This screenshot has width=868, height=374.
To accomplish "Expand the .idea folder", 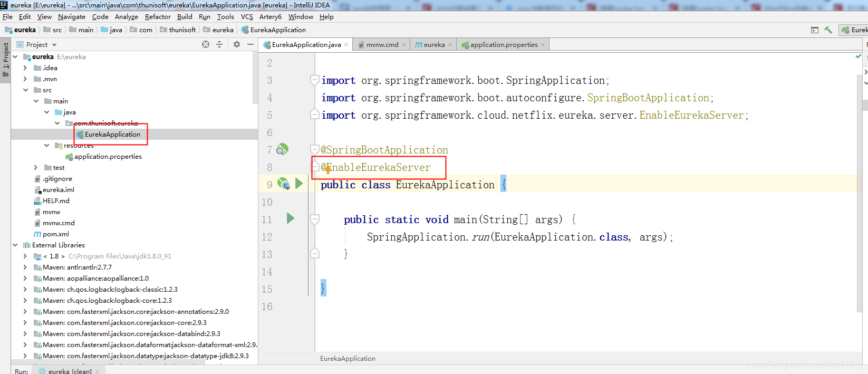I will pyautogui.click(x=25, y=68).
